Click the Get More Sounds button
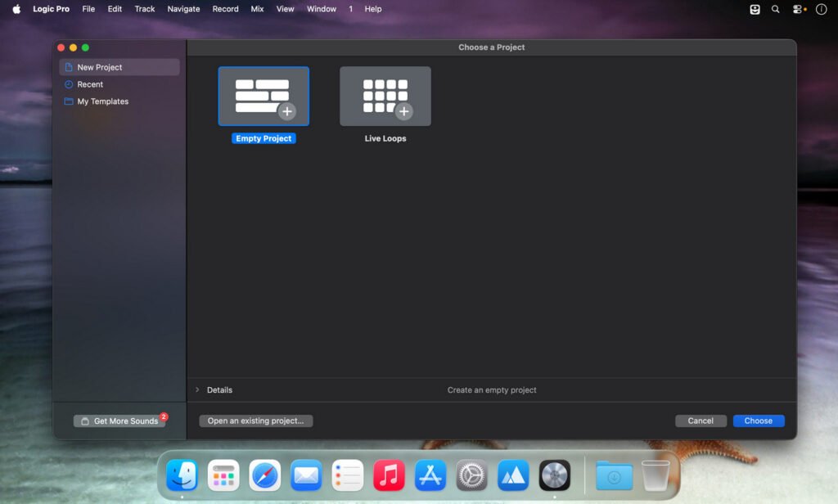Image resolution: width=838 pixels, height=504 pixels. coord(119,421)
